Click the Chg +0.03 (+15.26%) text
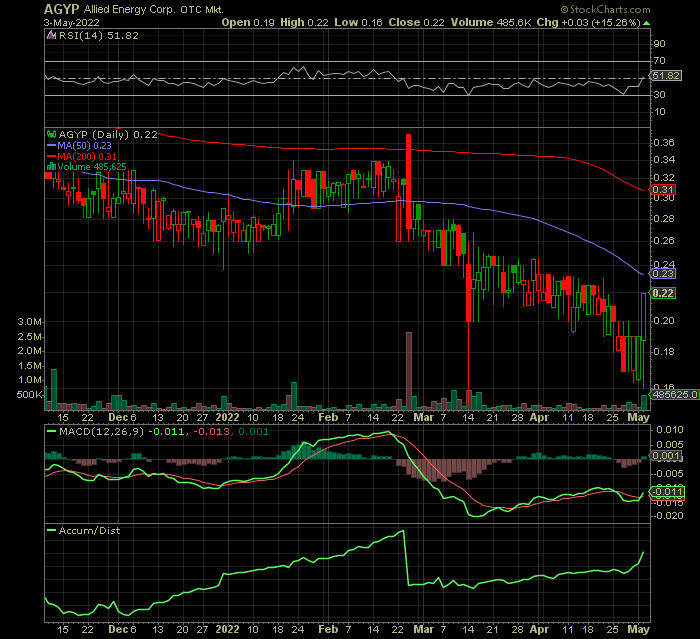 point(588,22)
